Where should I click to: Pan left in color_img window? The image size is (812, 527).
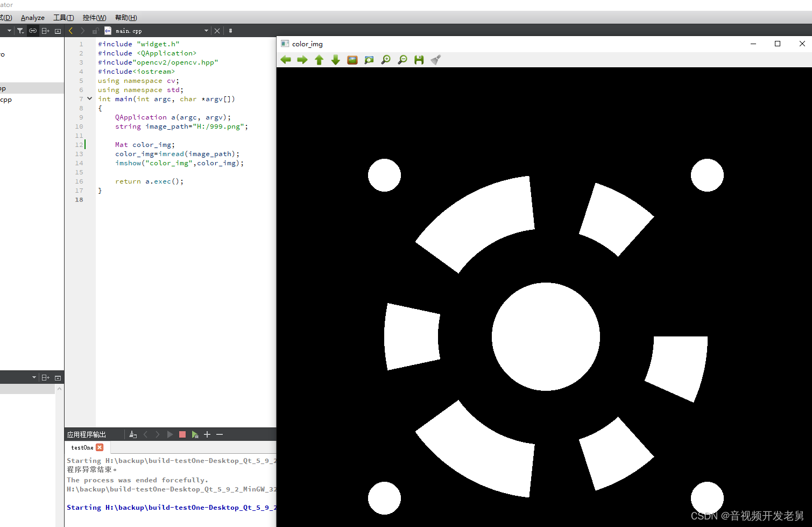coord(286,60)
